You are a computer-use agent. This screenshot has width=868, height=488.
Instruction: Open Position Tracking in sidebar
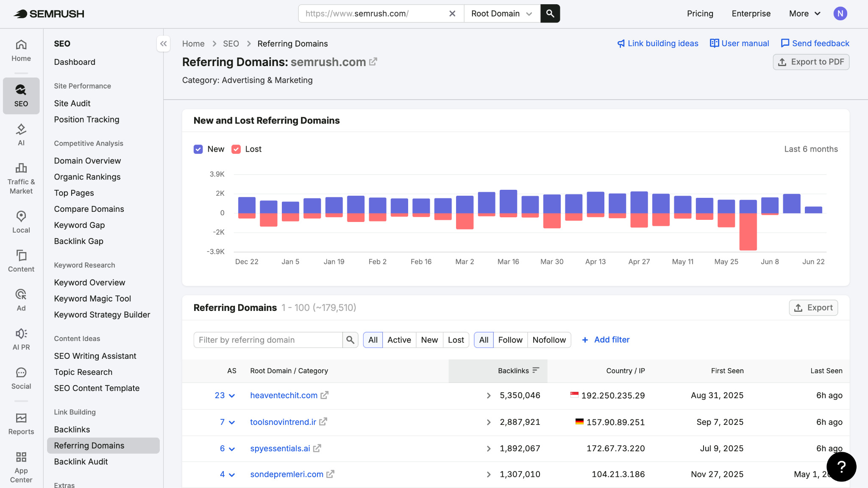pyautogui.click(x=87, y=119)
